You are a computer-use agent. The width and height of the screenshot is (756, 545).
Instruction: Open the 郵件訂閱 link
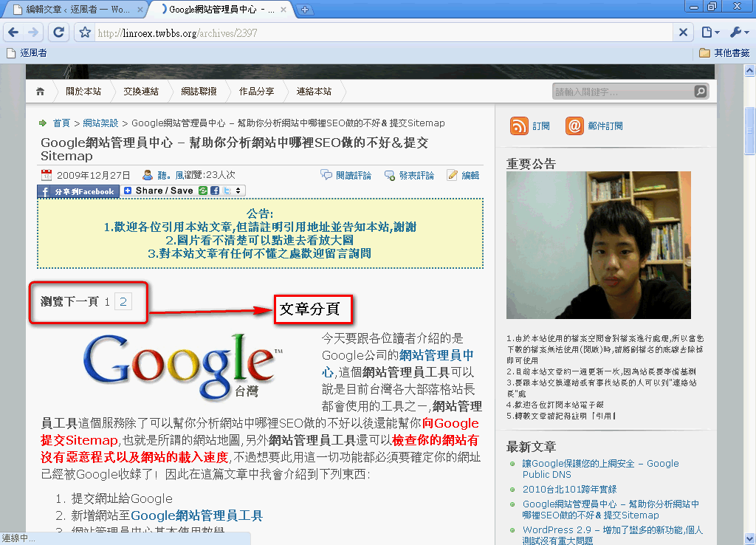(605, 126)
